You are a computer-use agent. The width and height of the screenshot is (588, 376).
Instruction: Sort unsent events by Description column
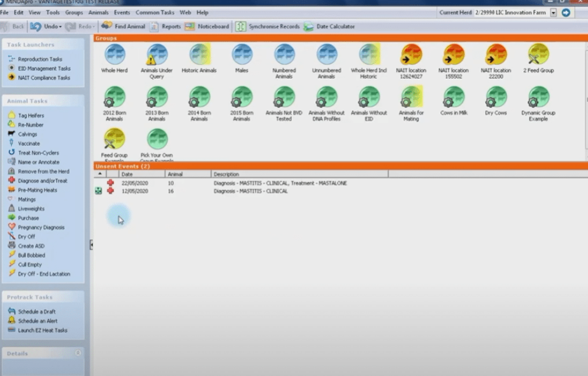pos(300,174)
